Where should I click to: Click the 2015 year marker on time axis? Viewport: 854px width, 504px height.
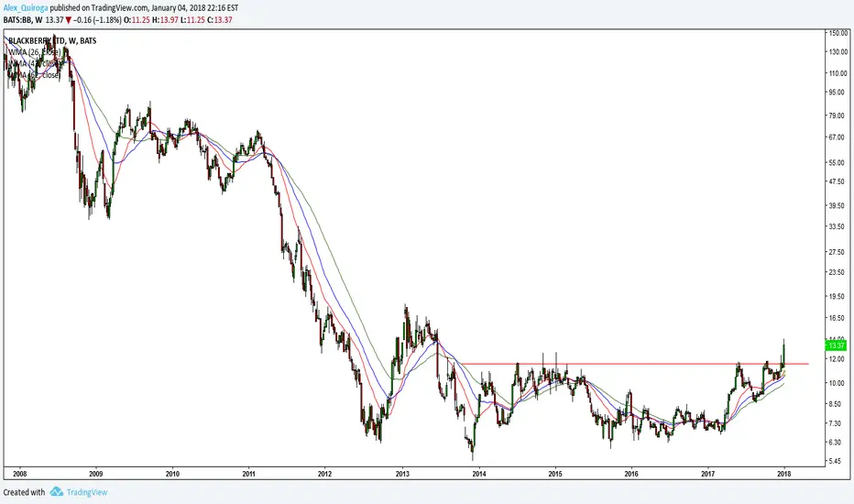(x=555, y=474)
